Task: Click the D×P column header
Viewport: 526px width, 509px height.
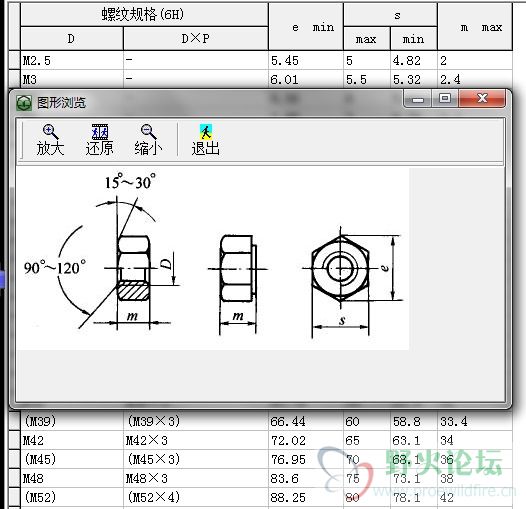Action: 196,39
